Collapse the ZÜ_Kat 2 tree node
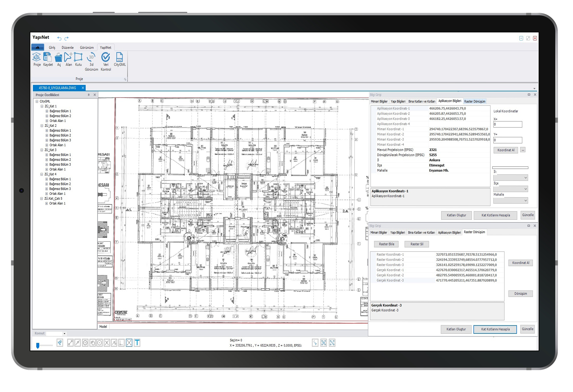This screenshot has width=573, height=392. point(42,126)
